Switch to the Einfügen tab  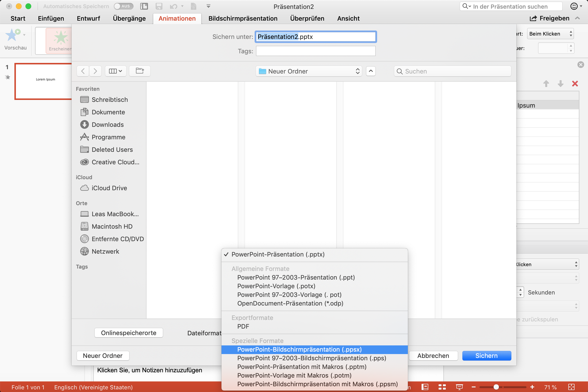(51, 18)
